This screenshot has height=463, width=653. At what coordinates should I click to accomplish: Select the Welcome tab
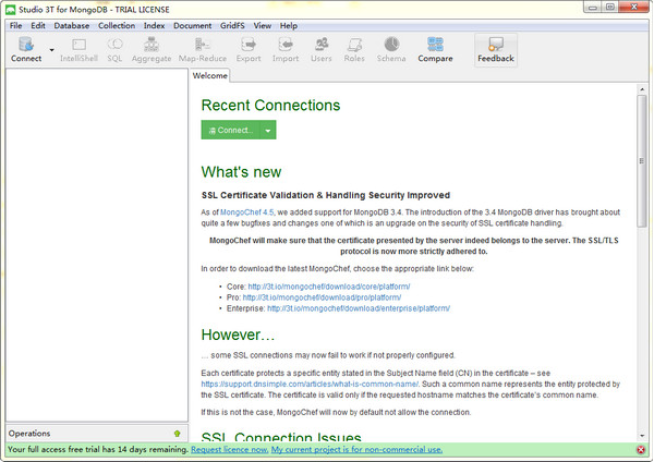[210, 76]
